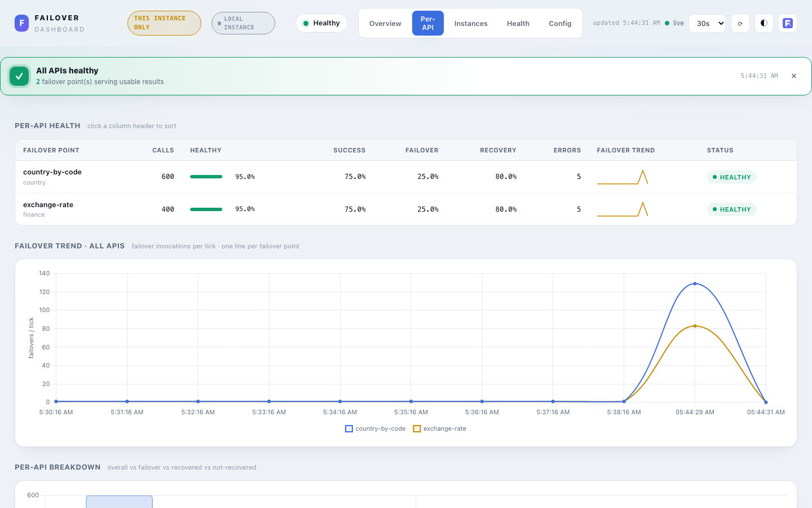Click country-by-code failover trend sparkline
Viewport: 812px width, 508px height.
tap(623, 177)
